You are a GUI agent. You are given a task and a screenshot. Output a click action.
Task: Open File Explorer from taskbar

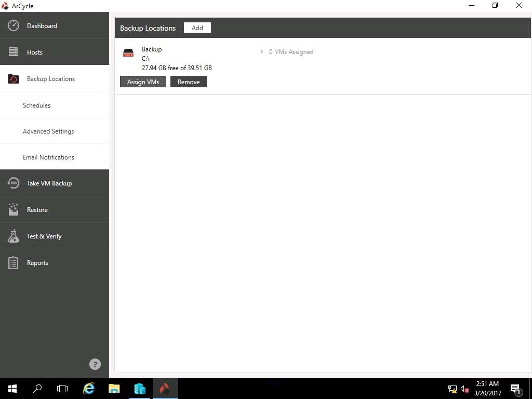(x=114, y=389)
